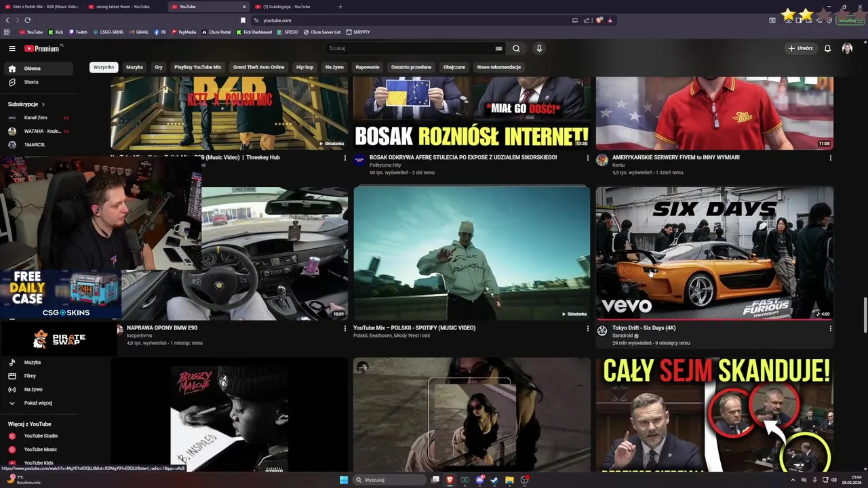Open YouTube Music from the sidebar

tap(37, 449)
